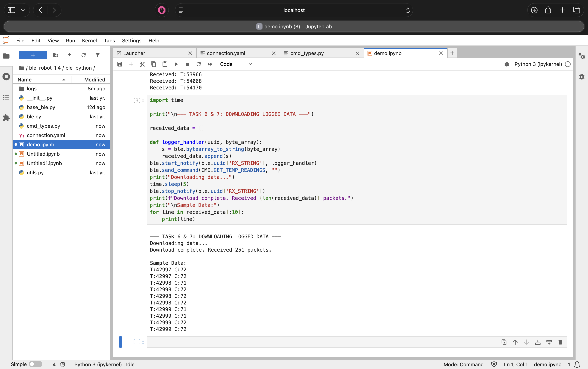Open the Kernel menu
The width and height of the screenshot is (588, 369).
pyautogui.click(x=89, y=40)
